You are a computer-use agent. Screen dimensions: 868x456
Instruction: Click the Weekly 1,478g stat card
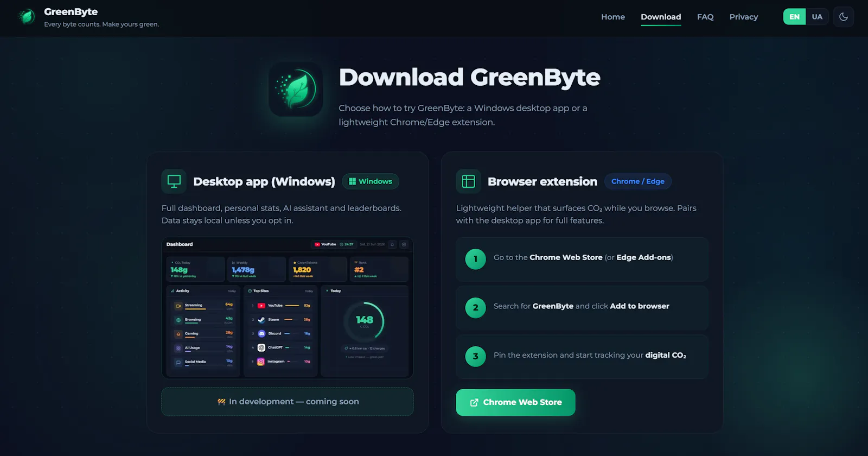[x=257, y=269]
